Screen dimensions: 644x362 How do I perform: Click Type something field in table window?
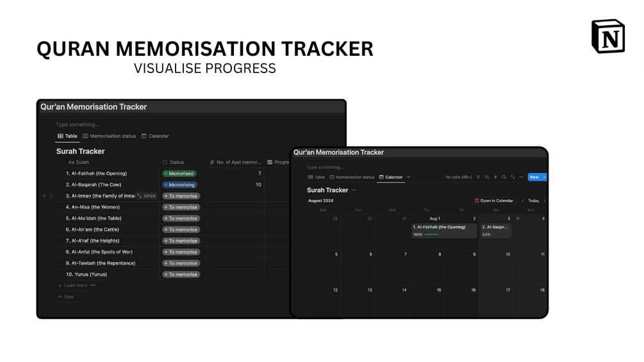(x=78, y=124)
